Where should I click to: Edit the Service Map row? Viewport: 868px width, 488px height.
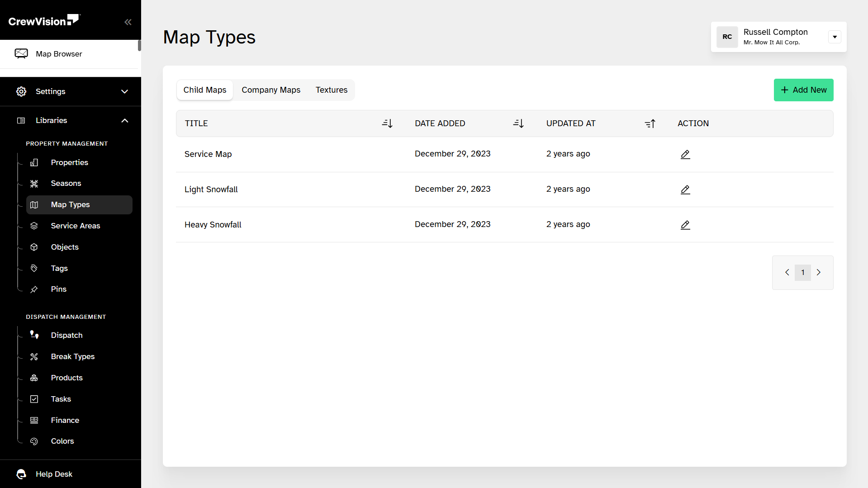tap(685, 154)
